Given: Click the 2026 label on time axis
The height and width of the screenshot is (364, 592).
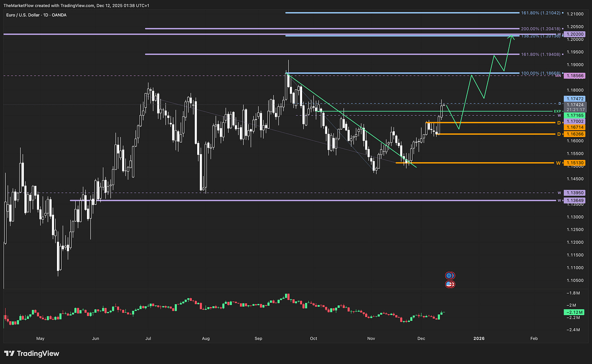Looking at the screenshot, I should pyautogui.click(x=479, y=338).
